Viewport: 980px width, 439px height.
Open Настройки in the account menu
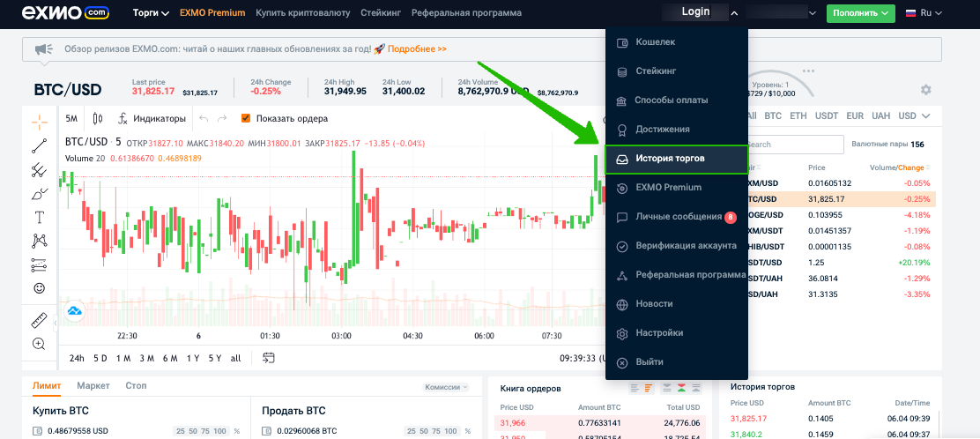pyautogui.click(x=676, y=332)
